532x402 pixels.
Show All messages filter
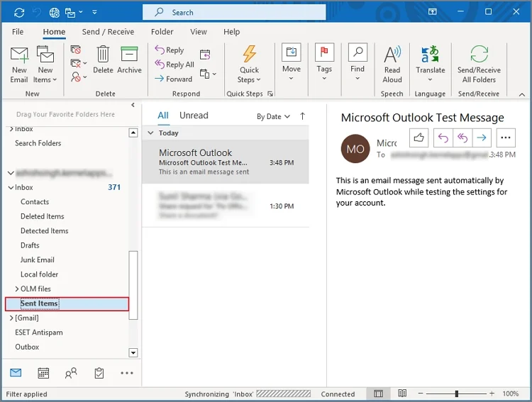pyautogui.click(x=163, y=116)
